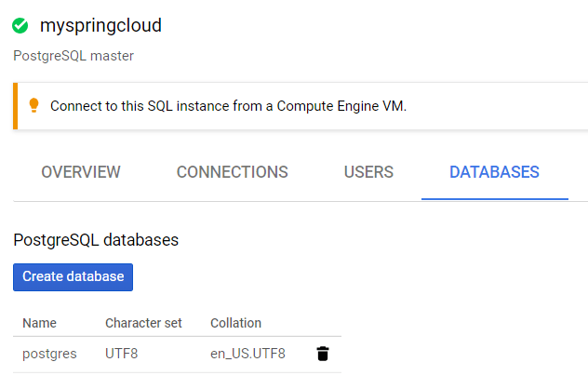588x389 pixels.
Task: Click the PostgreSQL databases section heading
Action: pyautogui.click(x=96, y=240)
